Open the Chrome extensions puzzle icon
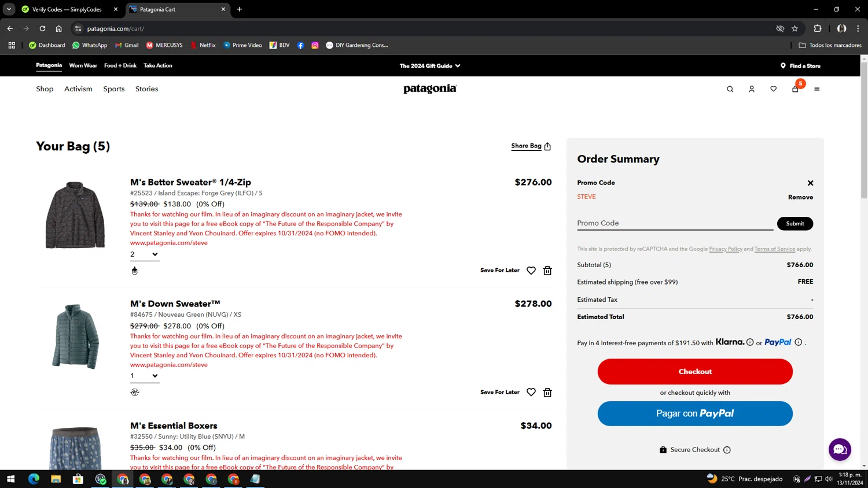 click(x=818, y=28)
